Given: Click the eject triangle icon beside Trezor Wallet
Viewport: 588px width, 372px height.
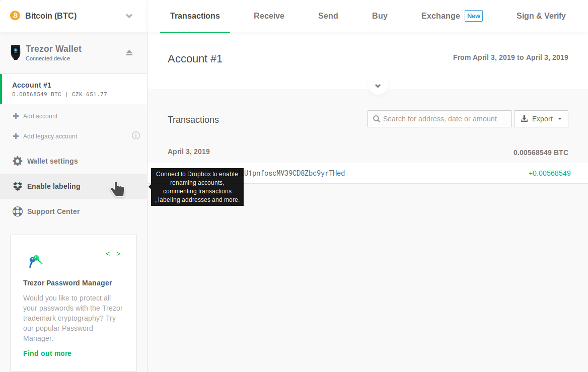Looking at the screenshot, I should (x=129, y=53).
